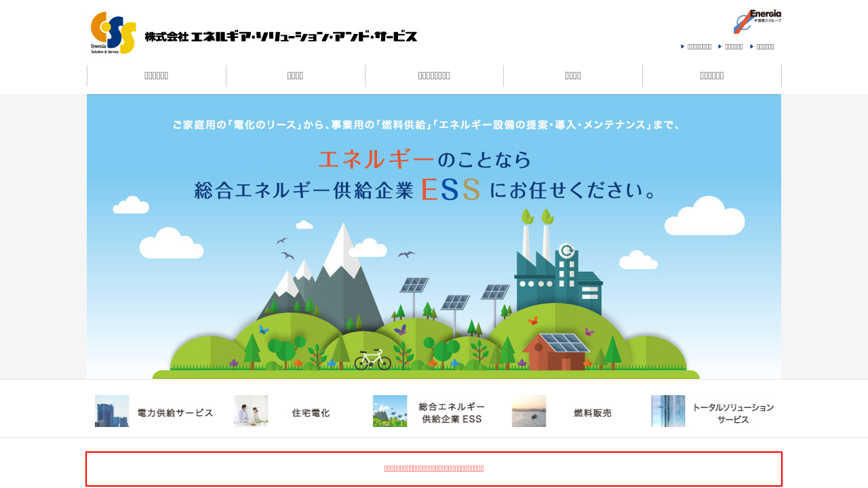Open the 電力供給サービス link
868x488 pixels.
click(175, 413)
